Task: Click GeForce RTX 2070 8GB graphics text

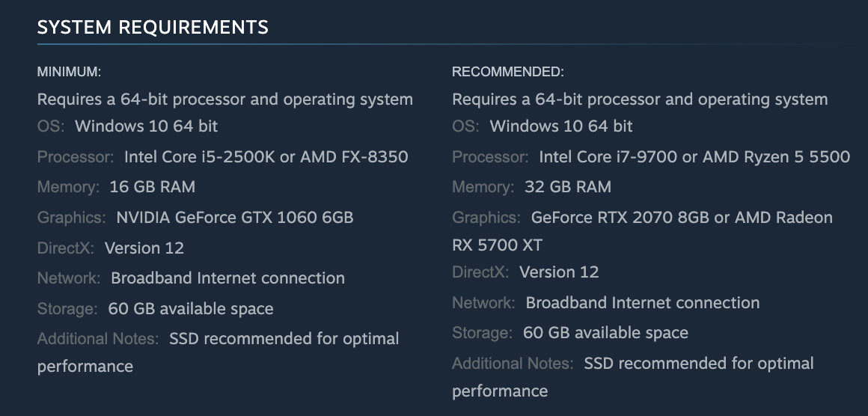Action: [x=620, y=217]
